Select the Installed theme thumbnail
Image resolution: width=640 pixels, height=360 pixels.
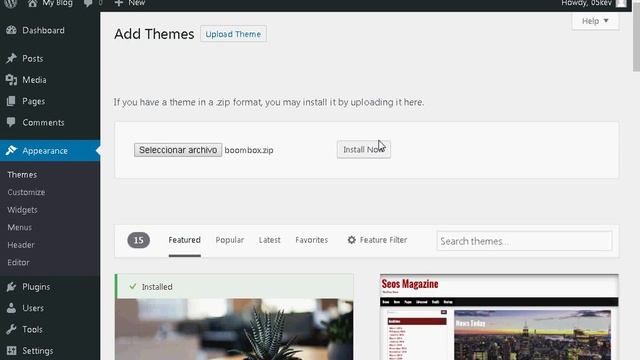pos(234,317)
